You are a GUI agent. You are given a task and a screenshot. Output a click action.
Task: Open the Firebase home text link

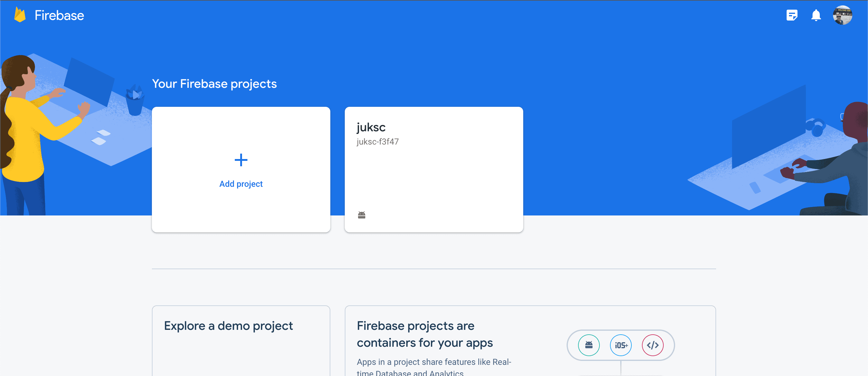[59, 15]
